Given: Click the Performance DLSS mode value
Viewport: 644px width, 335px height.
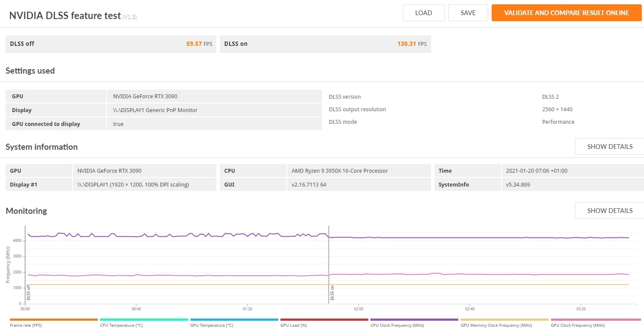Looking at the screenshot, I should 558,122.
